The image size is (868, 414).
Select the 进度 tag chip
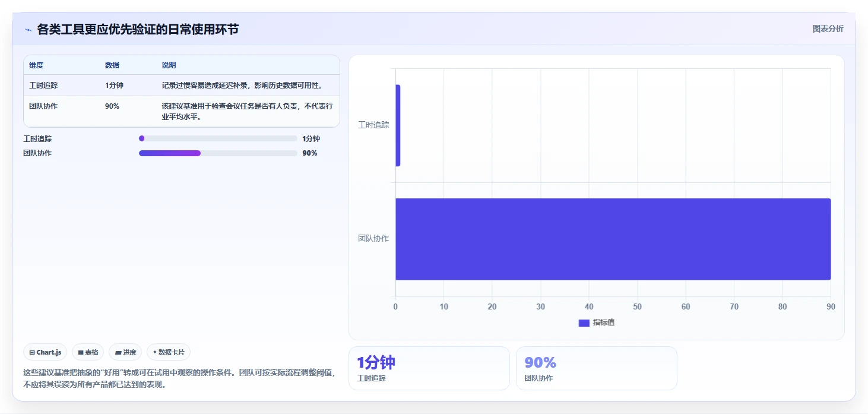(125, 352)
